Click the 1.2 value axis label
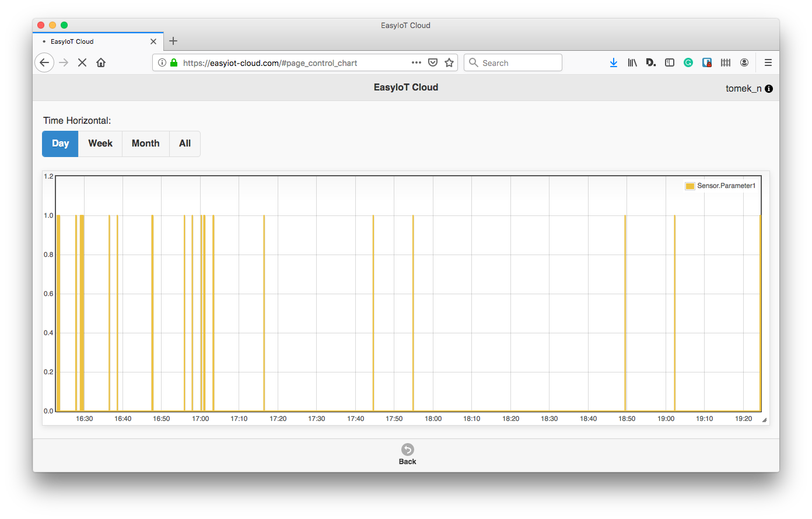 [48, 176]
